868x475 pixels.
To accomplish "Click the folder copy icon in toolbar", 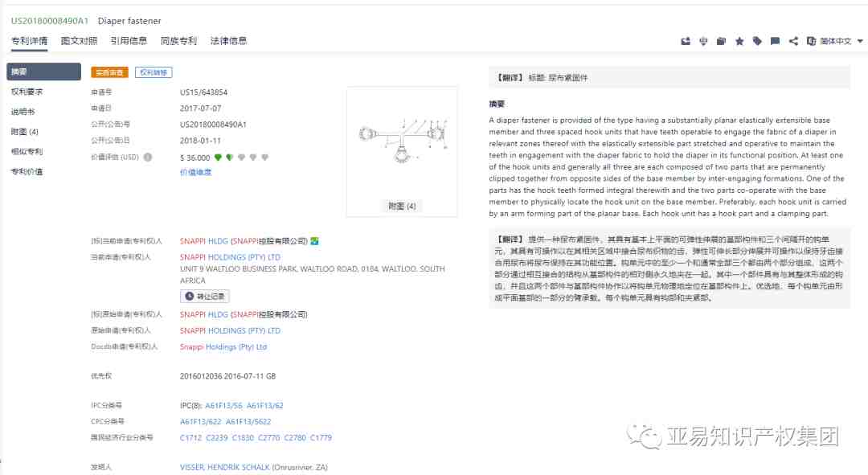I will point(722,41).
